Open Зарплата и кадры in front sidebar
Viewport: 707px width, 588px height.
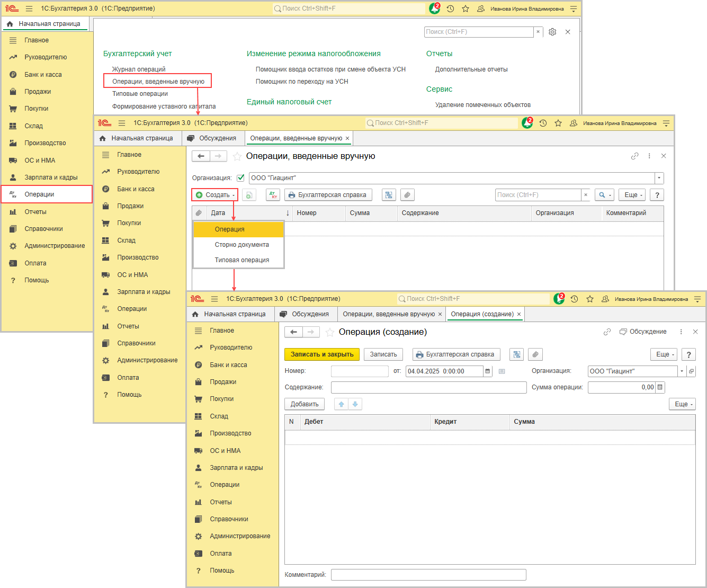(236, 468)
